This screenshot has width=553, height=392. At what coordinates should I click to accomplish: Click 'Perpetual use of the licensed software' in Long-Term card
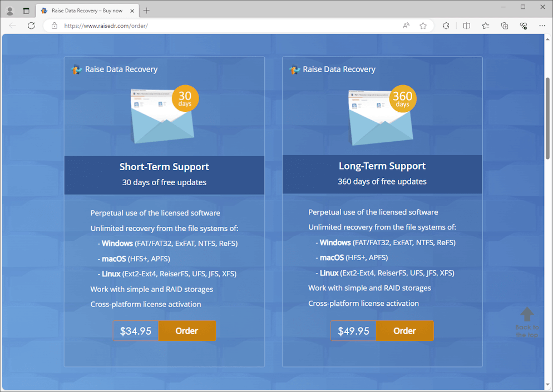pyautogui.click(x=373, y=212)
